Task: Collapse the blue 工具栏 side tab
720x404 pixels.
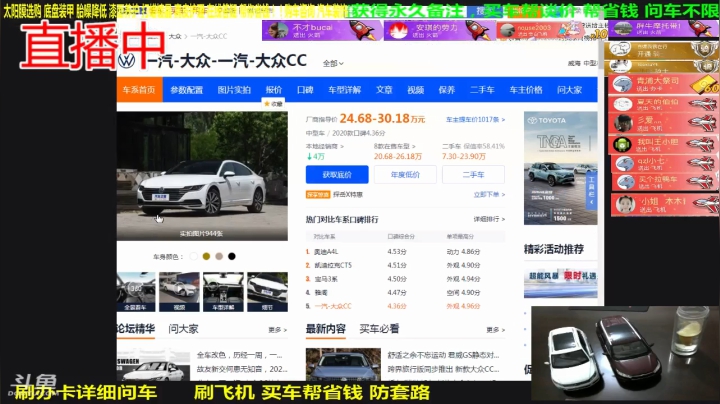Action: click(591, 191)
